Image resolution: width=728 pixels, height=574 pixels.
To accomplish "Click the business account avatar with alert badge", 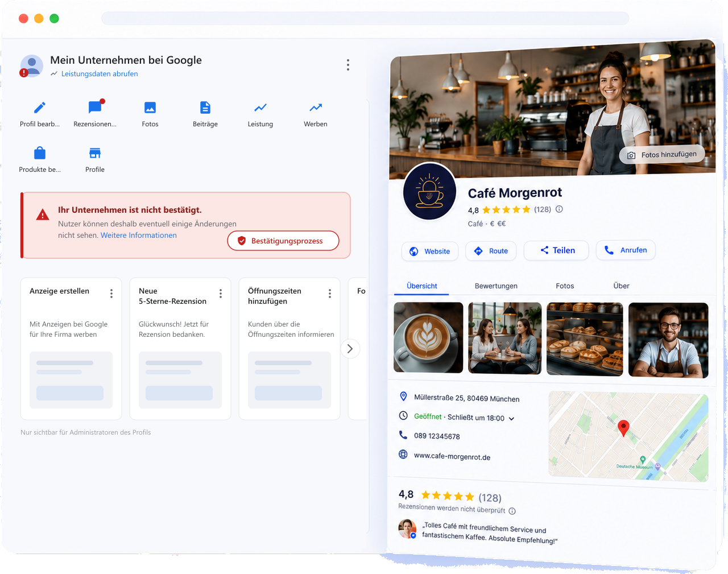I will click(x=31, y=66).
